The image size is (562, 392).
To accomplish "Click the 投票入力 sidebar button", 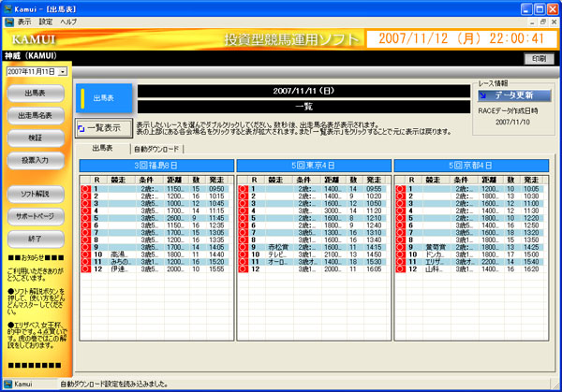I will click(x=36, y=161).
